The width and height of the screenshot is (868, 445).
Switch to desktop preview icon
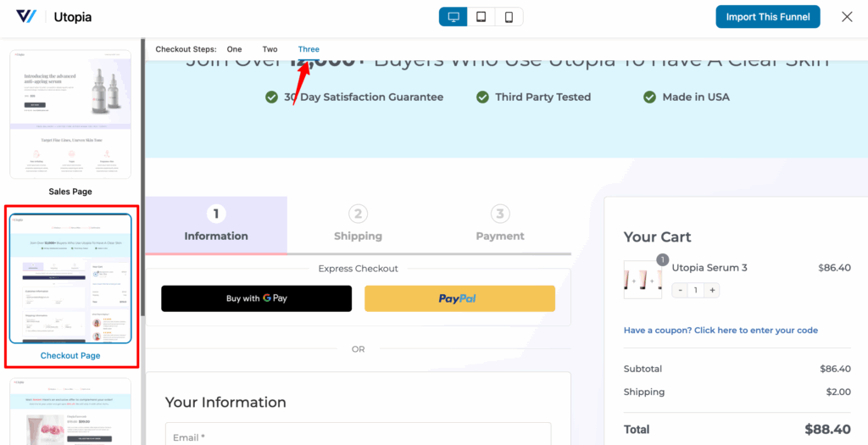click(453, 17)
